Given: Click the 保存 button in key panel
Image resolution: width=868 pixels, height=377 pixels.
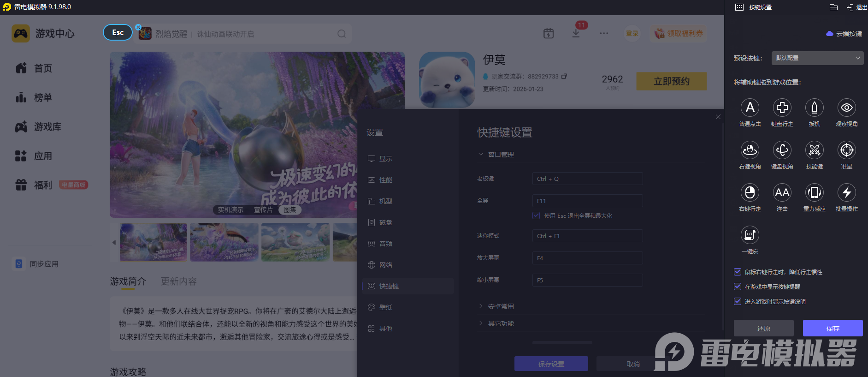Looking at the screenshot, I should coord(833,328).
